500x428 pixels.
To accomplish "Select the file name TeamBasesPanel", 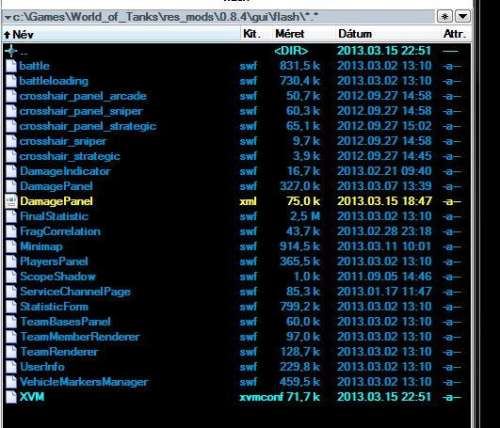I will (x=65, y=322).
